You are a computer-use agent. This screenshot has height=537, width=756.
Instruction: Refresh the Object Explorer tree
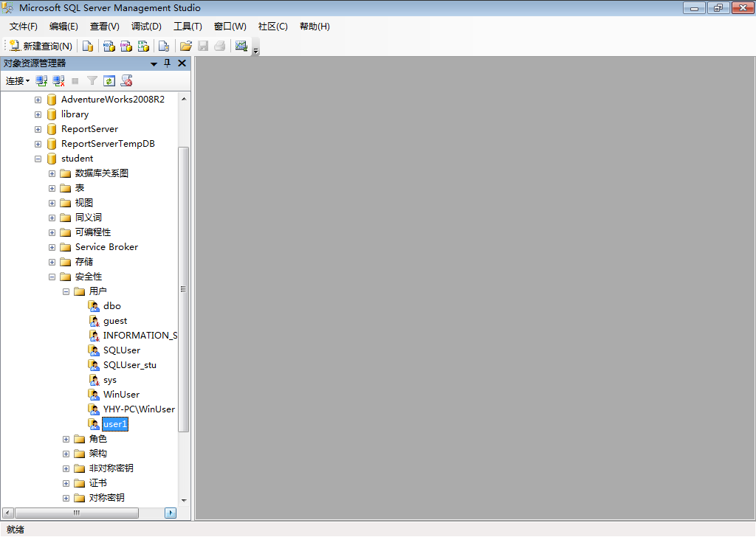point(109,81)
